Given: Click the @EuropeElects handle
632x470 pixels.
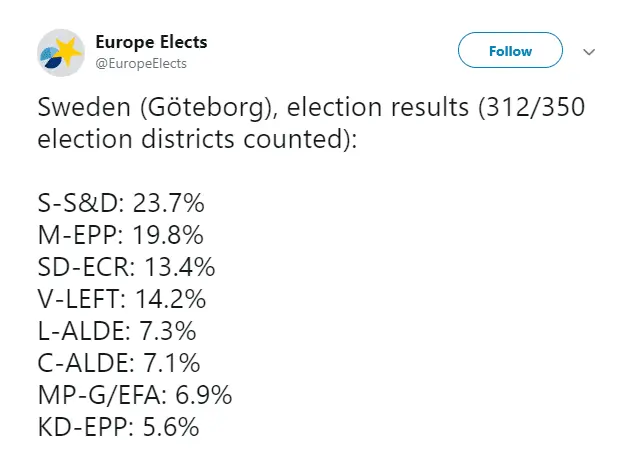Looking at the screenshot, I should pos(141,63).
